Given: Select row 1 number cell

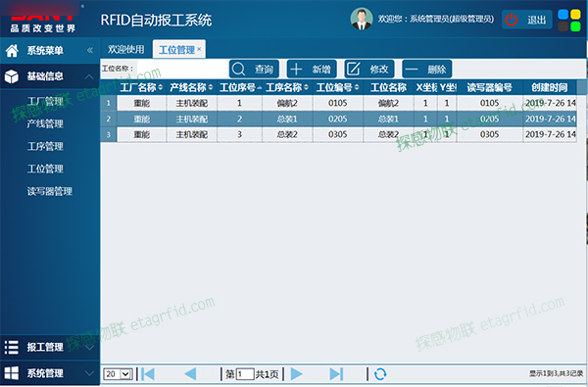Looking at the screenshot, I should 109,103.
